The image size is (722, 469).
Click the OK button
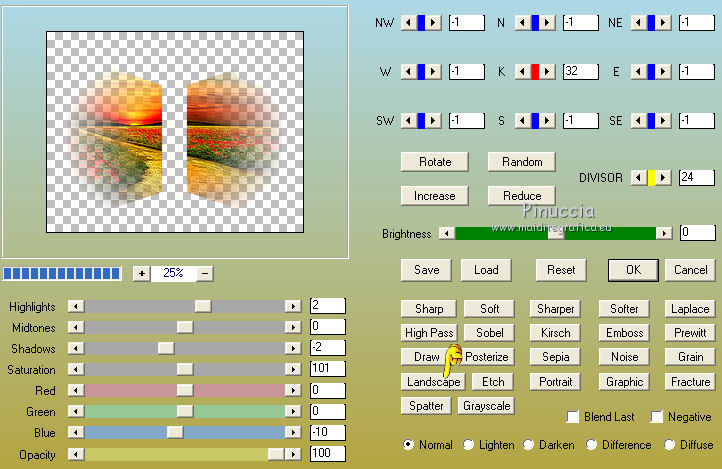pyautogui.click(x=633, y=270)
